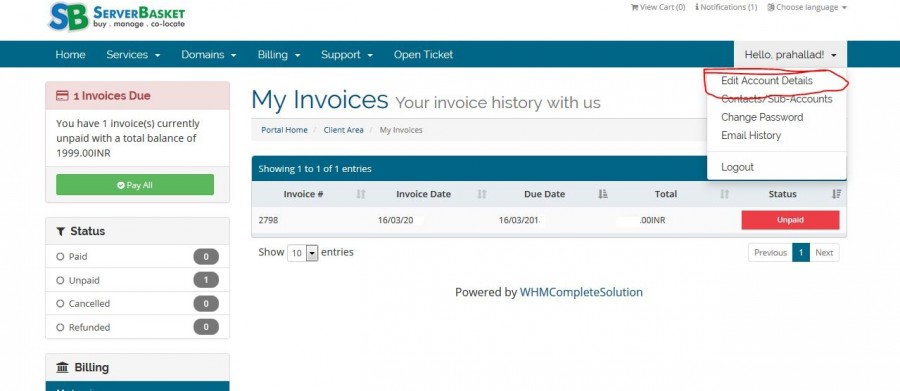
Task: Select Edit Account Details
Action: [x=767, y=81]
